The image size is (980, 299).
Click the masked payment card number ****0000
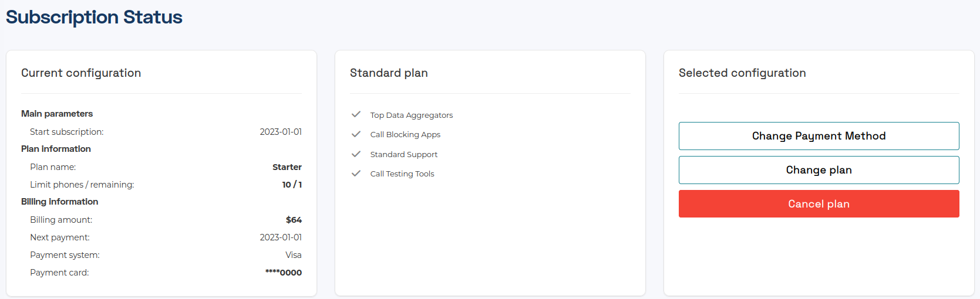[x=284, y=273]
